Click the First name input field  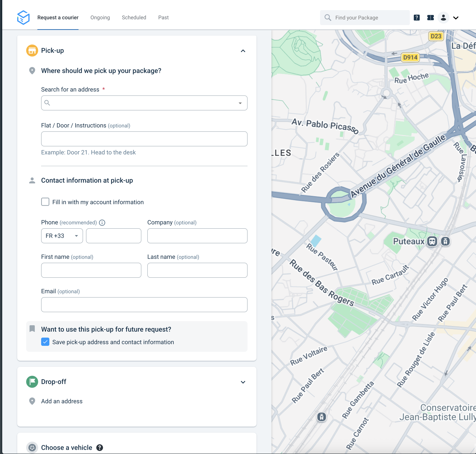(x=91, y=270)
